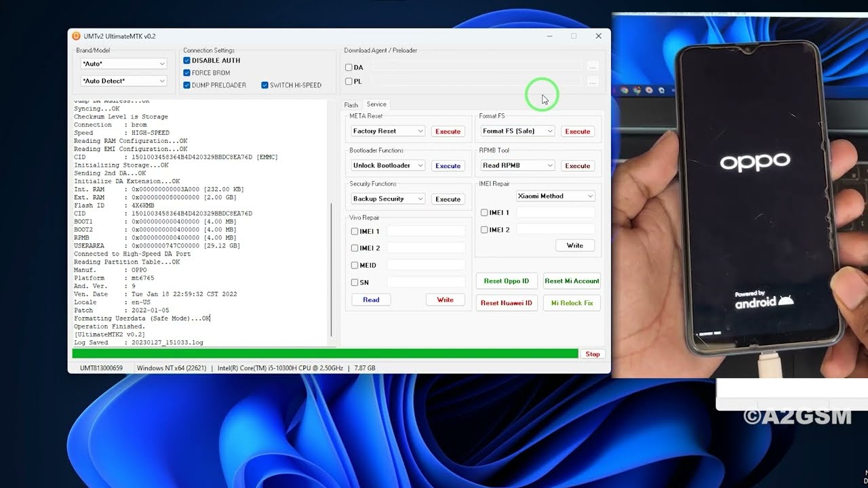Open the Read RPMB dropdown
Screen dimensions: 868x488
[517, 165]
